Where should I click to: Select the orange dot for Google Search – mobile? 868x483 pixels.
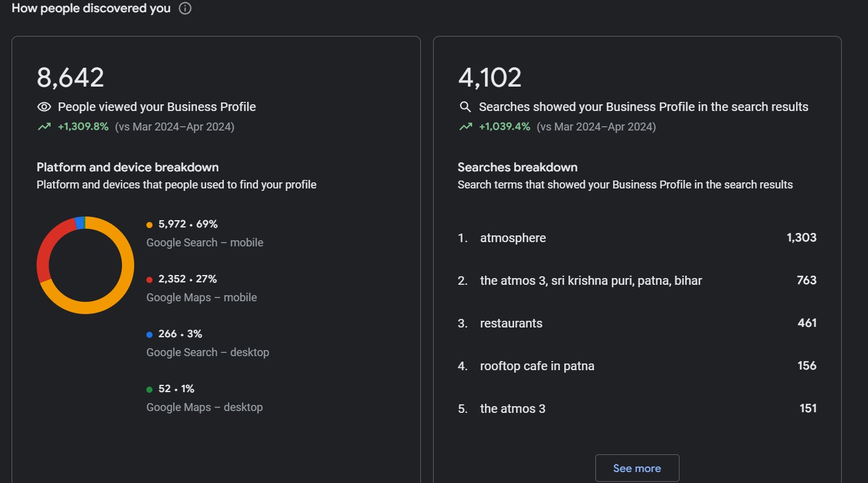(x=149, y=225)
